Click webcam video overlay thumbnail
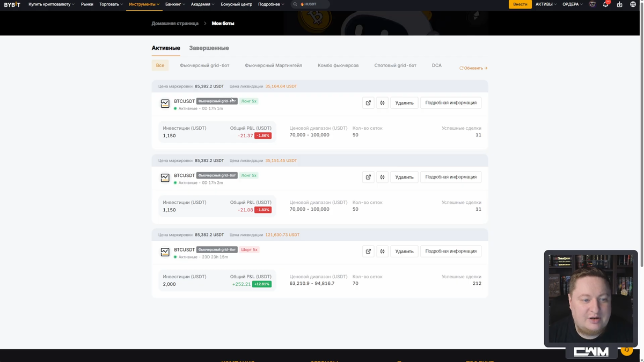The width and height of the screenshot is (644, 362). (591, 299)
